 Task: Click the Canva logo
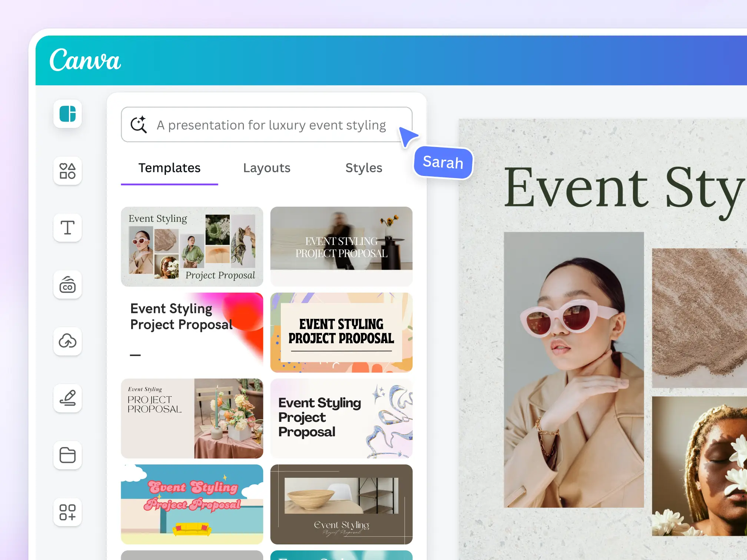tap(86, 60)
